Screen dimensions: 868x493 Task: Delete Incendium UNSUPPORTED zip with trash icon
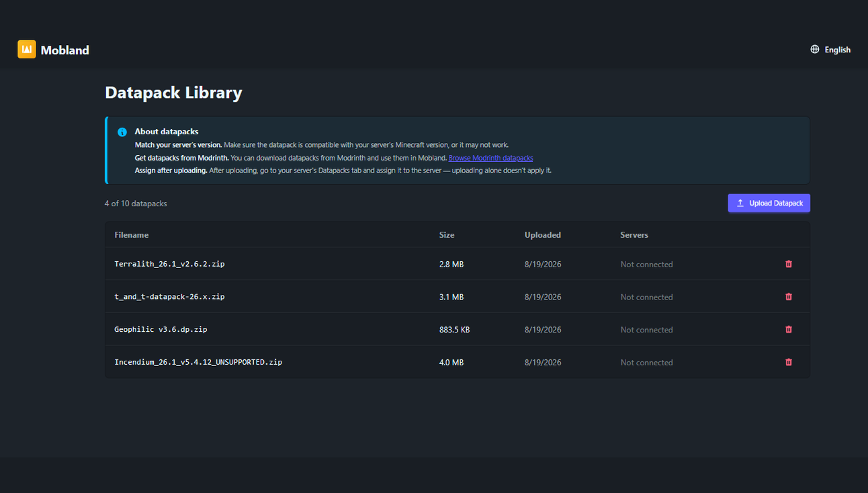click(x=789, y=362)
